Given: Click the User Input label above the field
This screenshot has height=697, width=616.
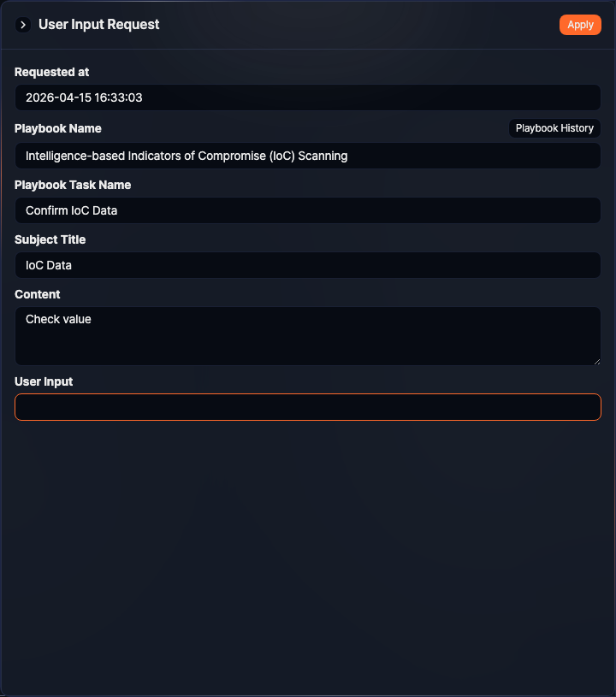Looking at the screenshot, I should pyautogui.click(x=44, y=381).
